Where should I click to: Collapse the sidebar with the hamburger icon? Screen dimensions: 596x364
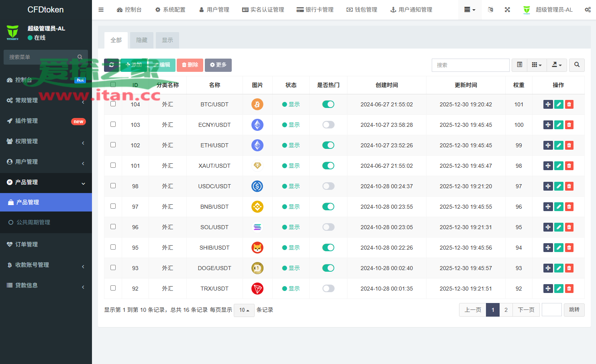click(101, 10)
